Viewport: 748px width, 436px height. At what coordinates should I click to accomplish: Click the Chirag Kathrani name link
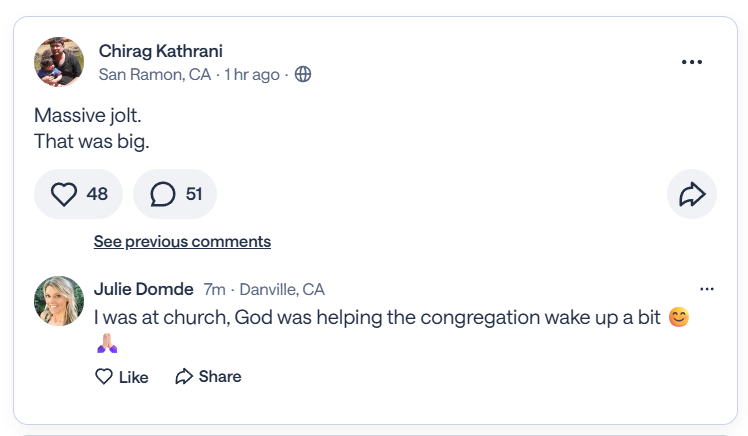(x=161, y=51)
